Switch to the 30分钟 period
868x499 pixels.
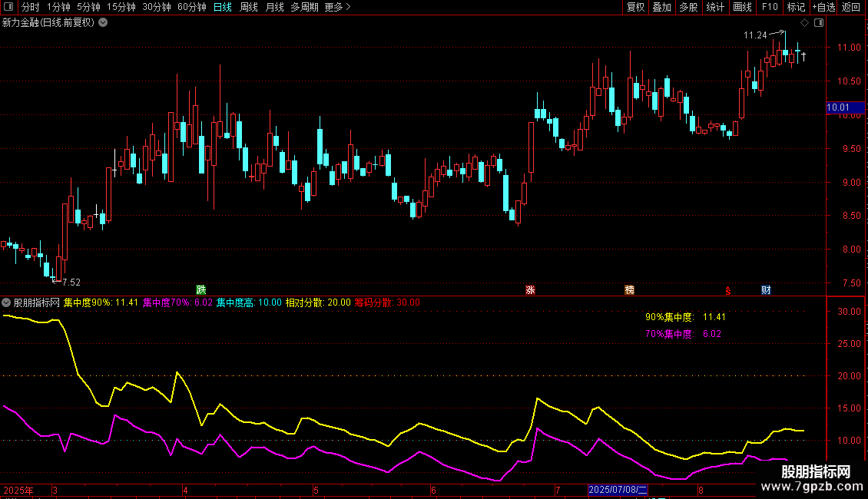click(x=157, y=7)
